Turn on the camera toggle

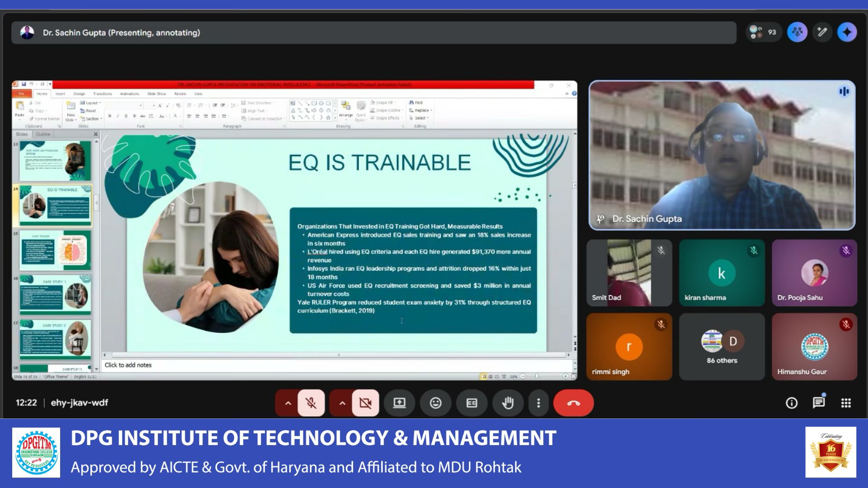click(365, 403)
